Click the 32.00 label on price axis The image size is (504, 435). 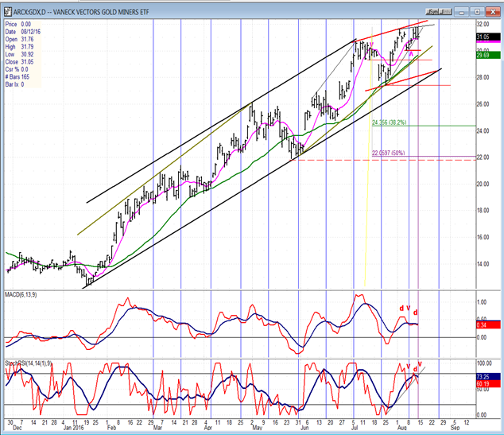[x=483, y=24]
